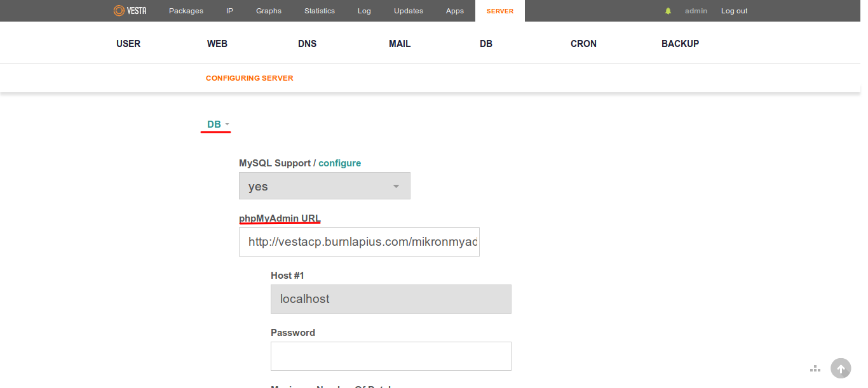
Task: Click the phpMyAdmin URL label
Action: coord(280,218)
